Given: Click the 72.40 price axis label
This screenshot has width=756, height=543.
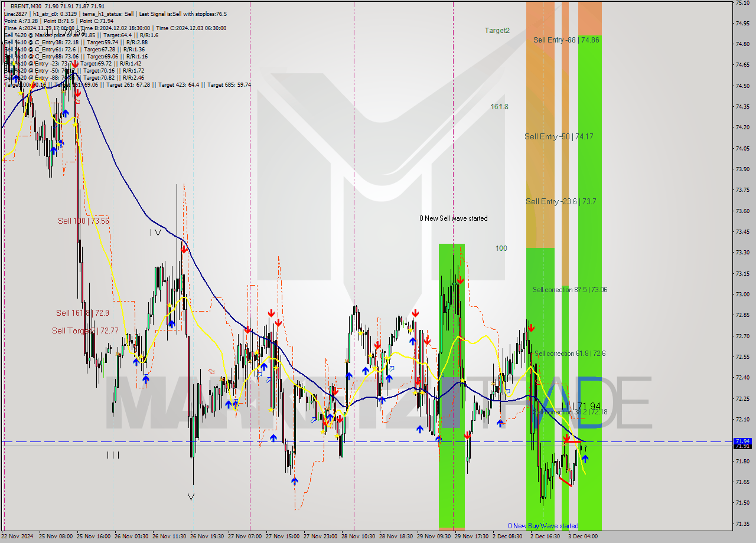Looking at the screenshot, I should click(x=743, y=377).
